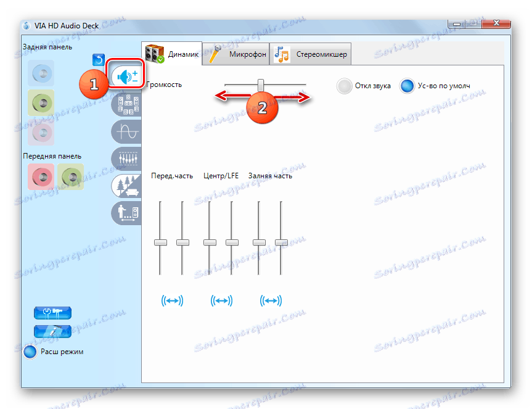Screen dimensions: 532x409
Task: Switch to the Динамик tab
Action: pyautogui.click(x=171, y=54)
